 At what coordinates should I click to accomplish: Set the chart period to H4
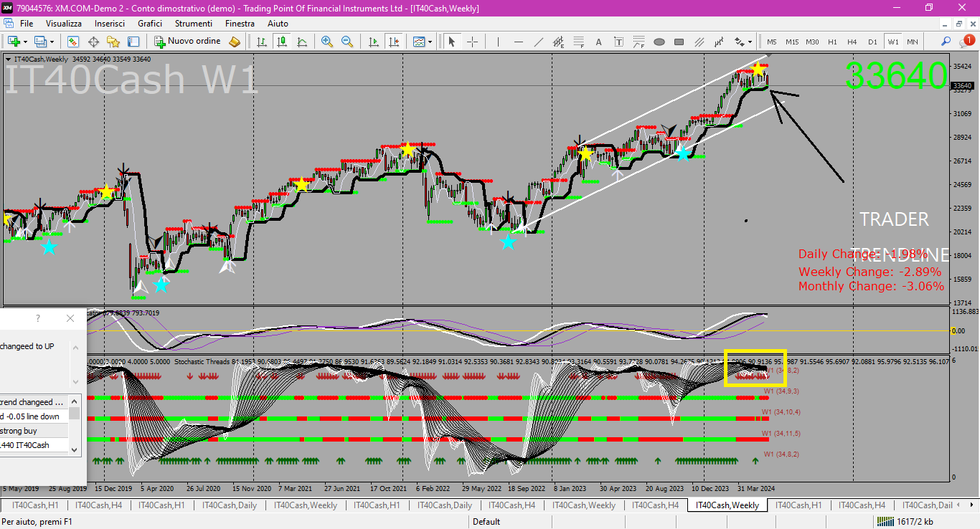click(x=852, y=42)
